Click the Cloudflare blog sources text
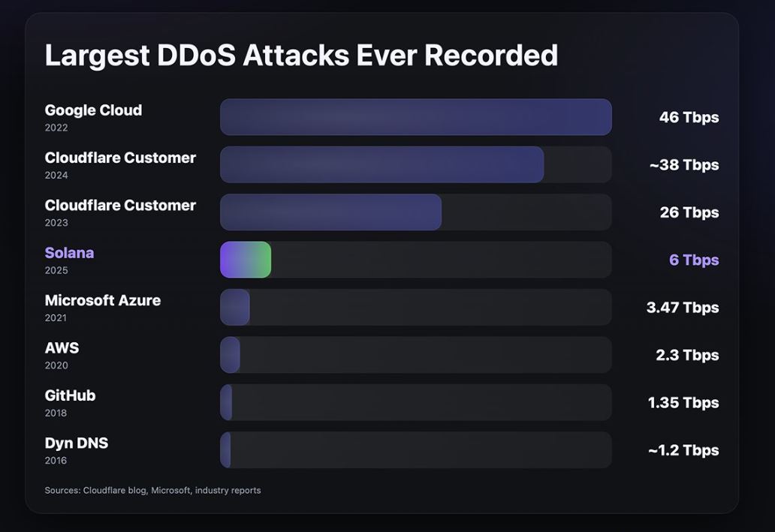 (x=152, y=490)
